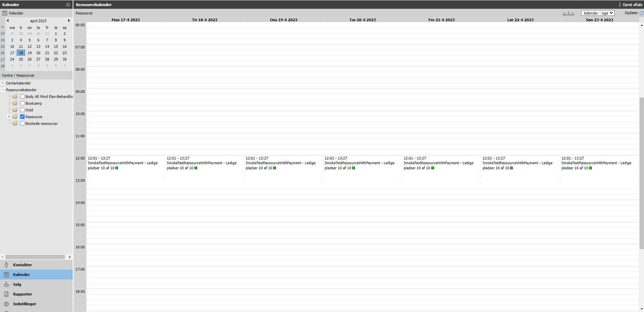The height and width of the screenshot is (312, 644).
Task: Click the sidebar horizontal scrollbar track
Action: tap(35, 257)
